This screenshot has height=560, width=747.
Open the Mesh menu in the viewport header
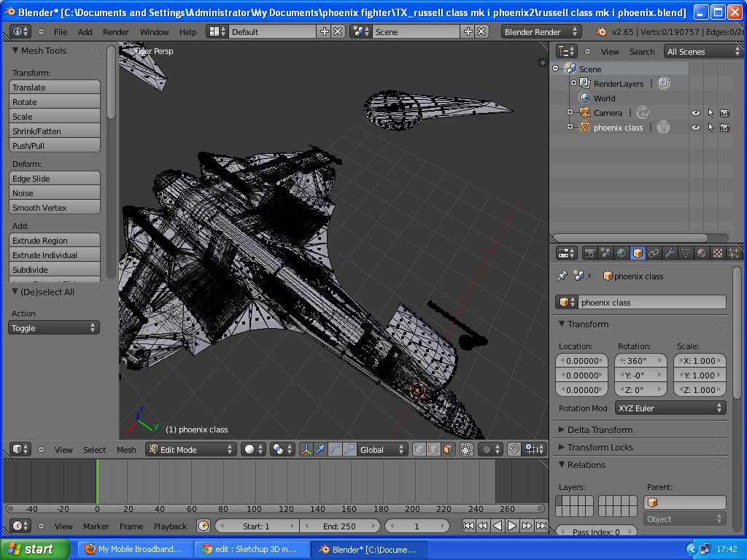coord(126,450)
